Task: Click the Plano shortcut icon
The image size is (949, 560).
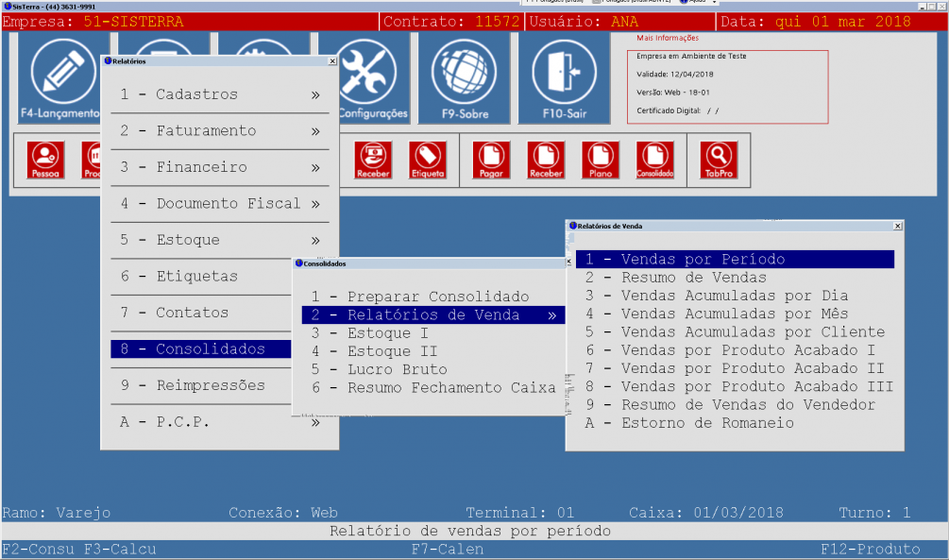Action: point(601,160)
